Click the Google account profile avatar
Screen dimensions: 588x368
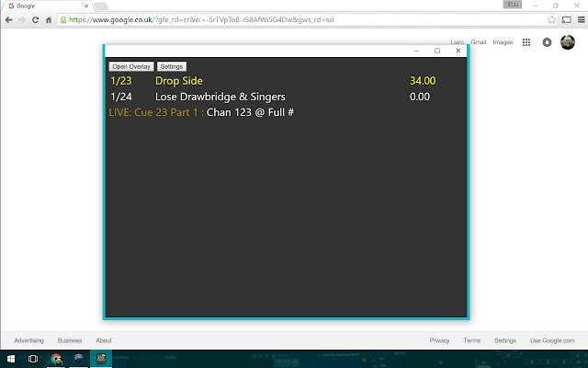point(568,42)
